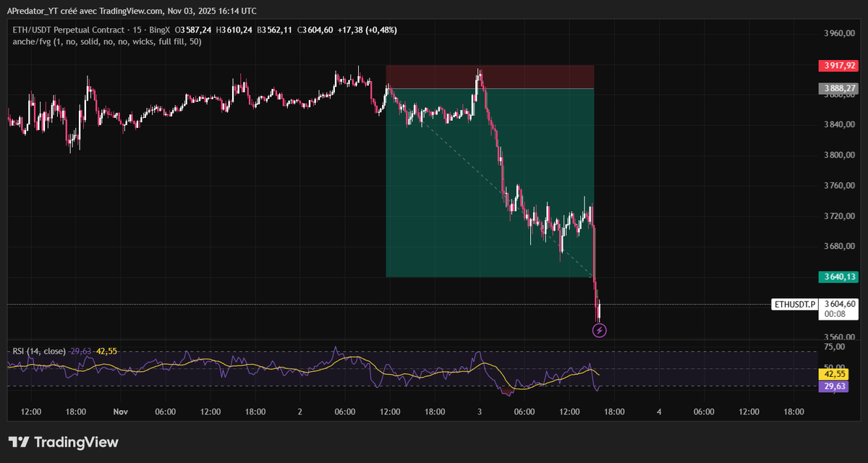Click the red 3917,92 stop price label
The height and width of the screenshot is (463, 868).
click(838, 66)
